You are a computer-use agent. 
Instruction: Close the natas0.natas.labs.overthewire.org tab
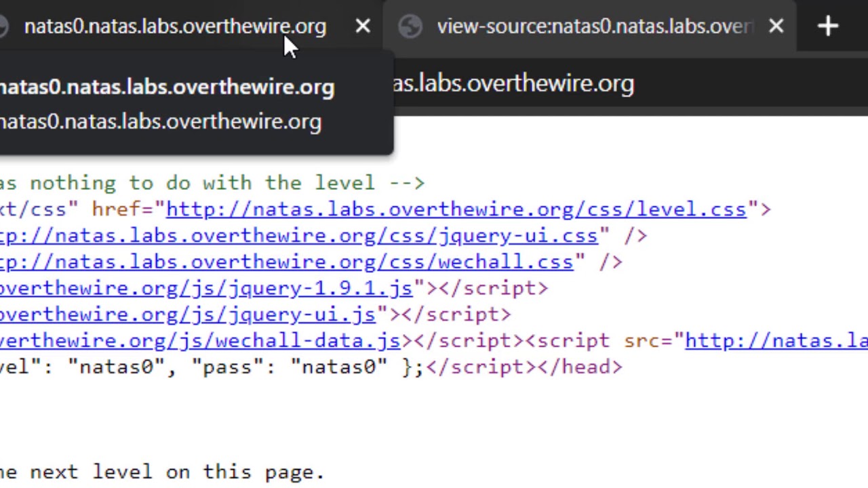tap(363, 26)
